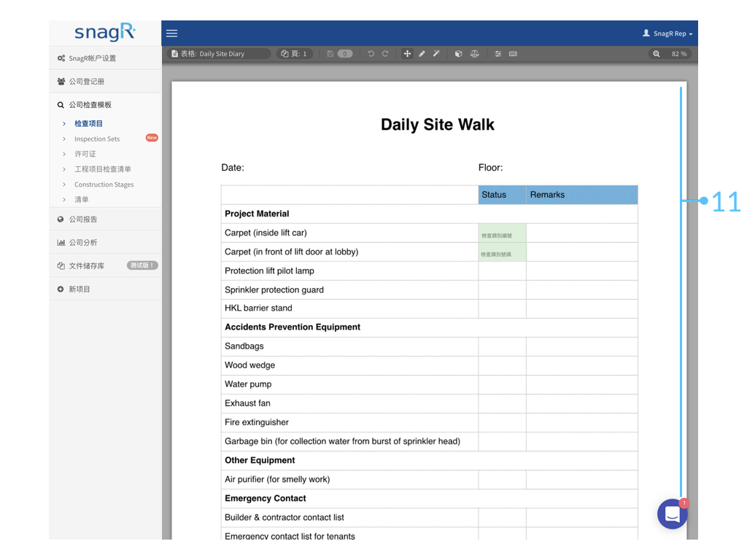Click the 3D cube icon in toolbar

[x=458, y=54]
